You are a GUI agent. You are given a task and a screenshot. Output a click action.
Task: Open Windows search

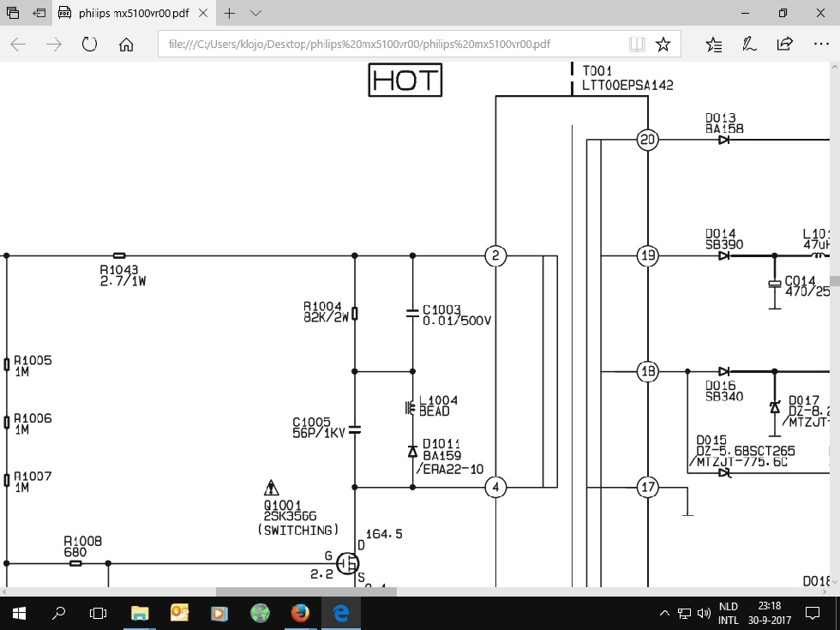(58, 613)
